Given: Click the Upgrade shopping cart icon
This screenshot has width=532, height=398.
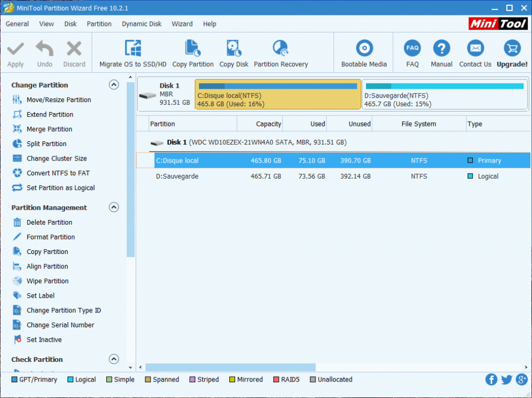Looking at the screenshot, I should (512, 49).
